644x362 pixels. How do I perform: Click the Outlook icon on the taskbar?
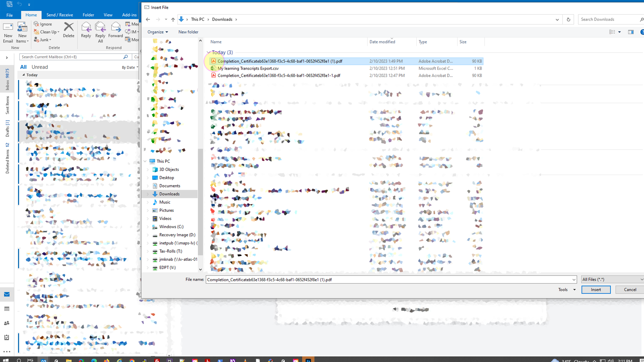tap(44, 360)
